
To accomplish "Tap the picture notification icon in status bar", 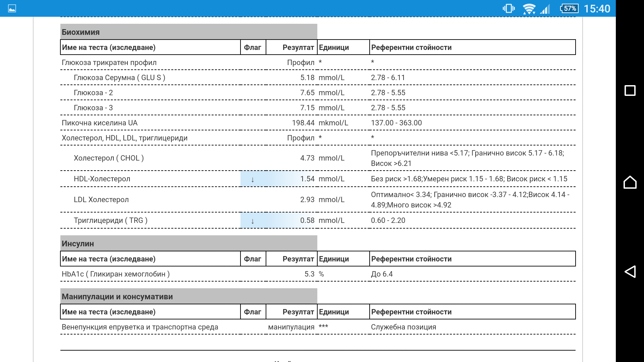I will coord(12,9).
